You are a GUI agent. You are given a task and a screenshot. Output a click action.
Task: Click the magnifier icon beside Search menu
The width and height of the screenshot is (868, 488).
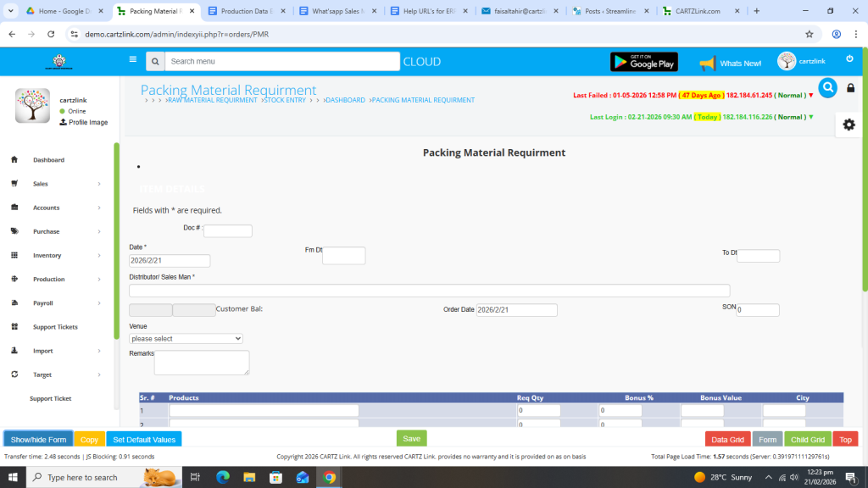154,62
